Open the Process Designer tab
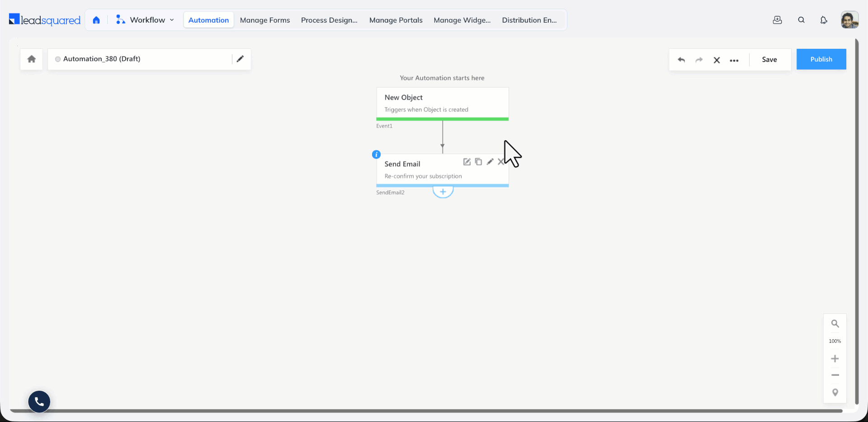The height and width of the screenshot is (422, 868). tap(329, 20)
